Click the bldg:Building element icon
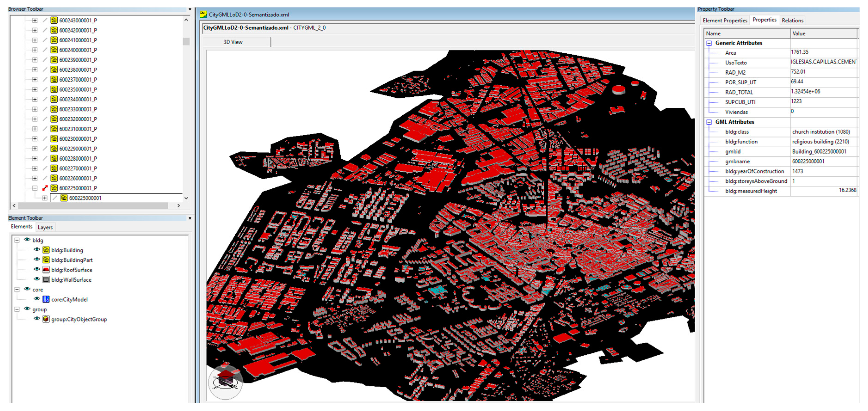The height and width of the screenshot is (411, 868). pyautogui.click(x=46, y=250)
